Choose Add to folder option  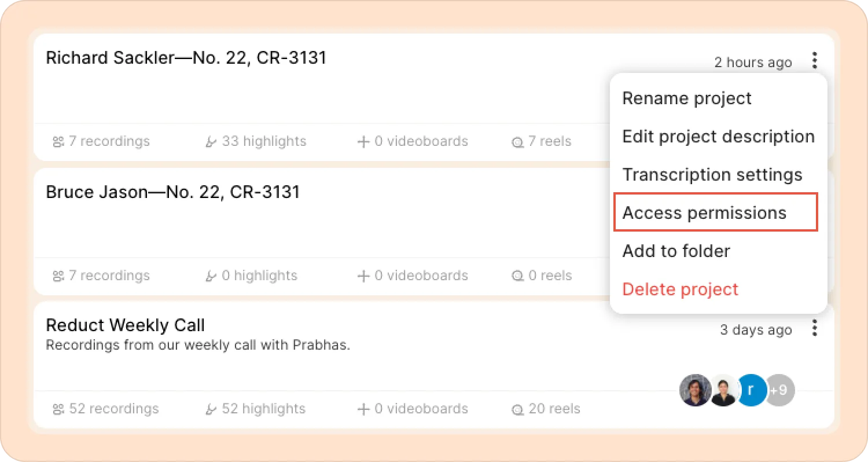[x=676, y=251]
